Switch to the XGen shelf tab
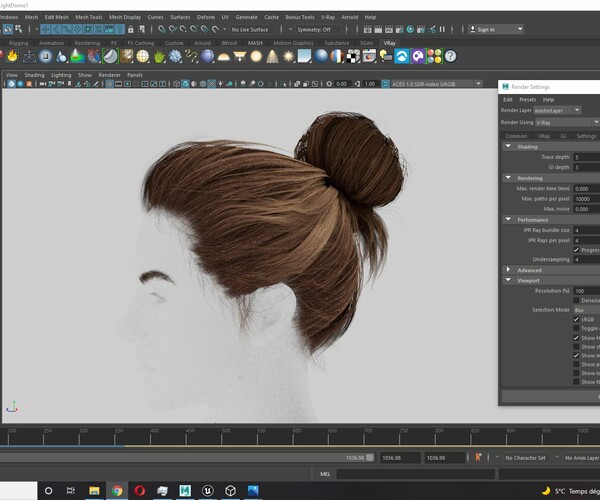This screenshot has width=600, height=500. (366, 43)
